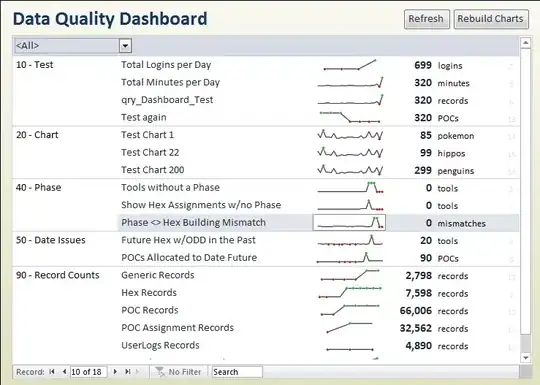Select 'Generic Records' row label
This screenshot has width=540, height=385.
tap(158, 275)
